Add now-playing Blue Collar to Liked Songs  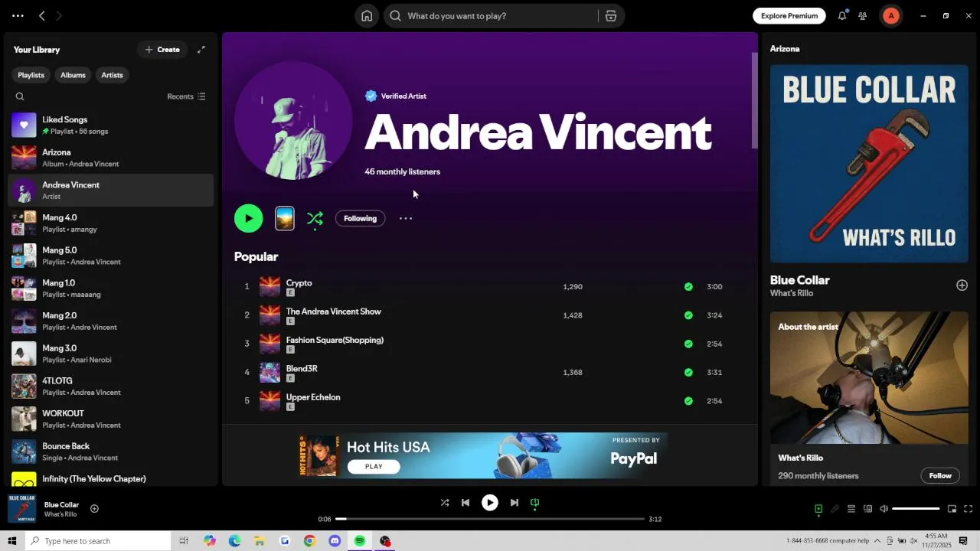pos(94,509)
